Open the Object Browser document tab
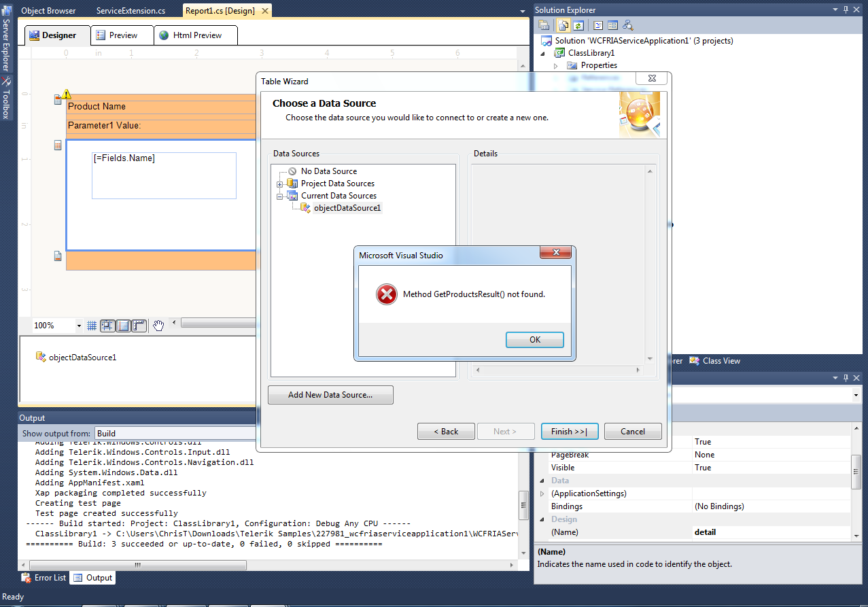This screenshot has height=607, width=868. [x=48, y=11]
